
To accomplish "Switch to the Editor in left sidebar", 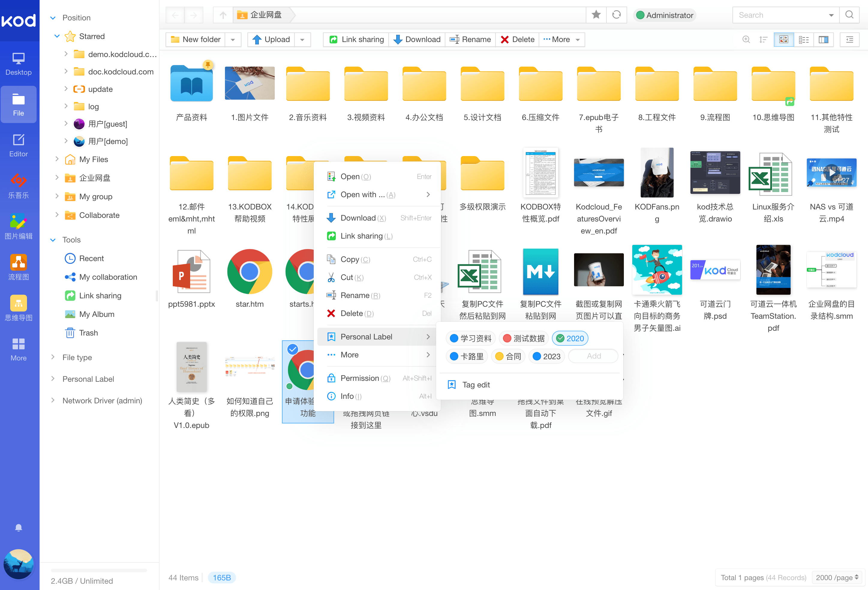I will click(x=19, y=144).
